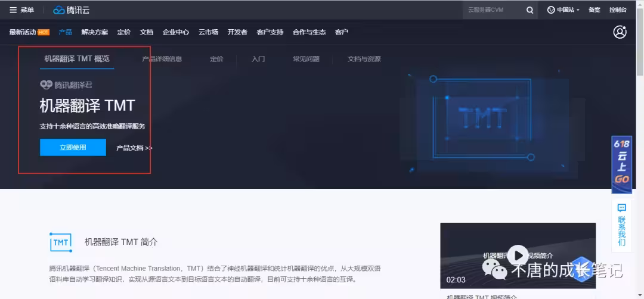The image size is (644, 299).
Task: Click the search magnifier icon
Action: coord(530,10)
